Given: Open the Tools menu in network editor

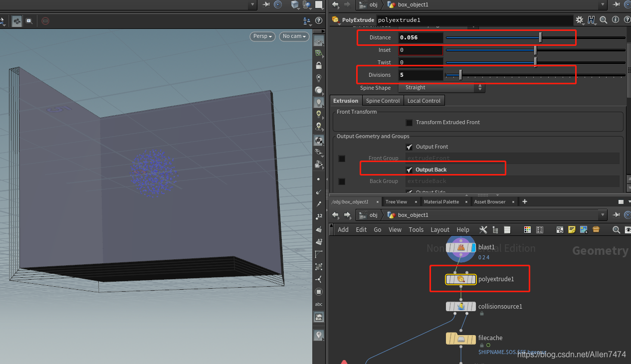Looking at the screenshot, I should coord(416,230).
